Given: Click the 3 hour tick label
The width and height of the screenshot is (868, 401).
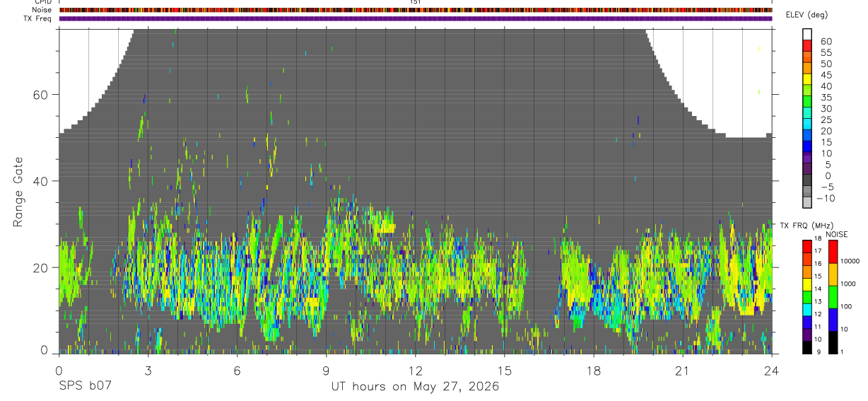Looking at the screenshot, I should coord(148,371).
